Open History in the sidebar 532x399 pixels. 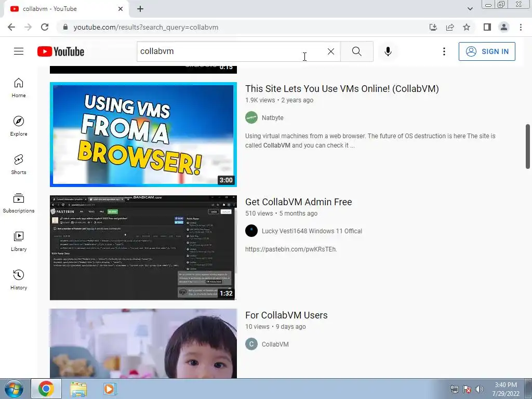(x=19, y=280)
